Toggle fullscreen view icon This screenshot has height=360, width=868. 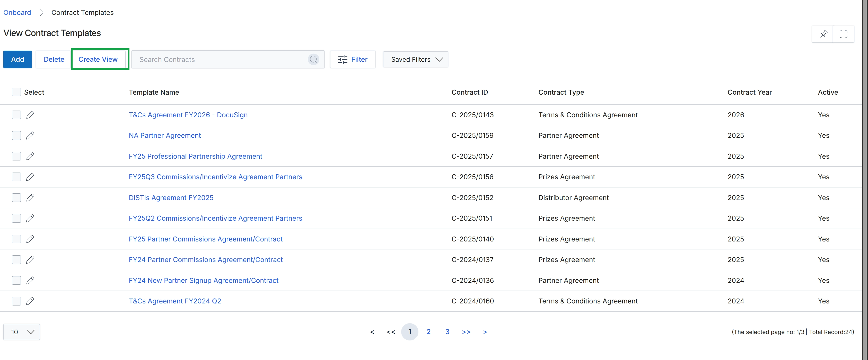(843, 34)
